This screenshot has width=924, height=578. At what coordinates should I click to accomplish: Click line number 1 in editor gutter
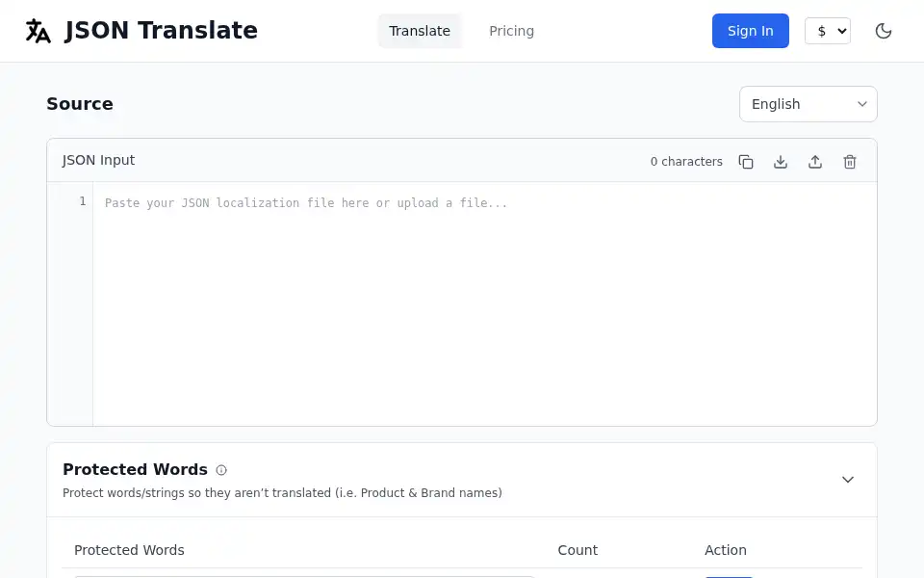click(x=83, y=201)
